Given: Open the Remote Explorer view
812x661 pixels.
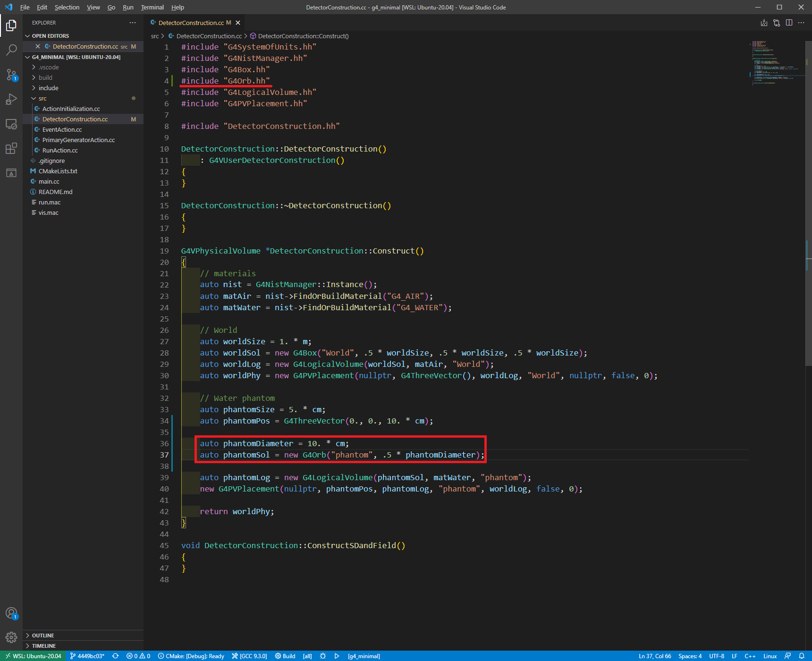Looking at the screenshot, I should [x=11, y=124].
